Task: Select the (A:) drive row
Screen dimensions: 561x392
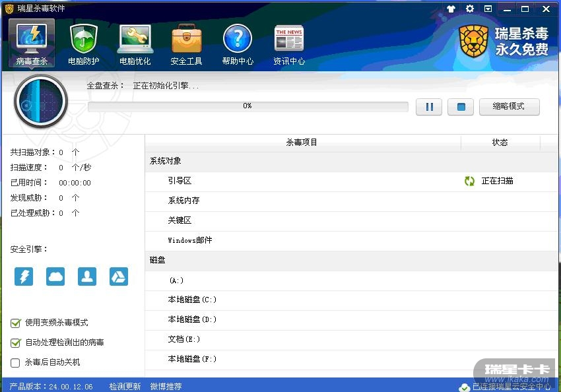Action: pyautogui.click(x=352, y=280)
